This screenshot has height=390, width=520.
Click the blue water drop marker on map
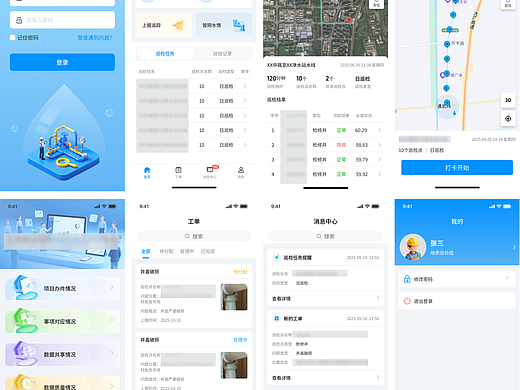(x=455, y=113)
